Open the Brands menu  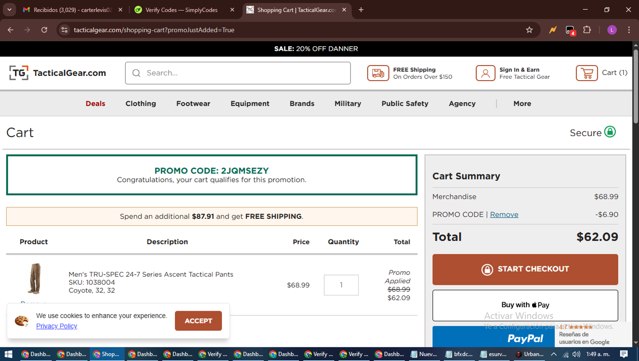(x=302, y=103)
